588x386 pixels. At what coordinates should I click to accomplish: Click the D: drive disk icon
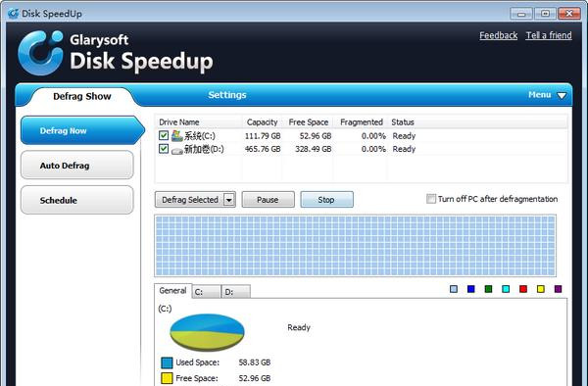pos(177,150)
